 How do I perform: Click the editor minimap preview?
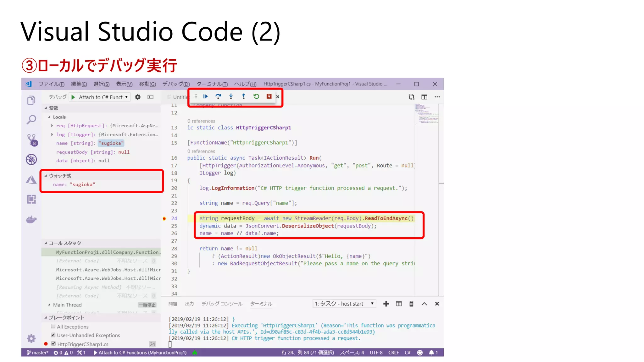(426, 114)
